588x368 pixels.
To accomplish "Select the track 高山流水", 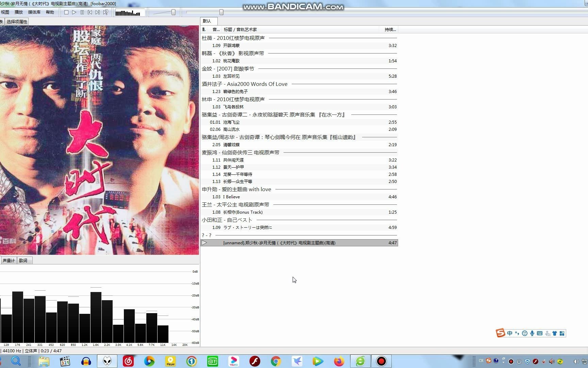I will click(299, 129).
